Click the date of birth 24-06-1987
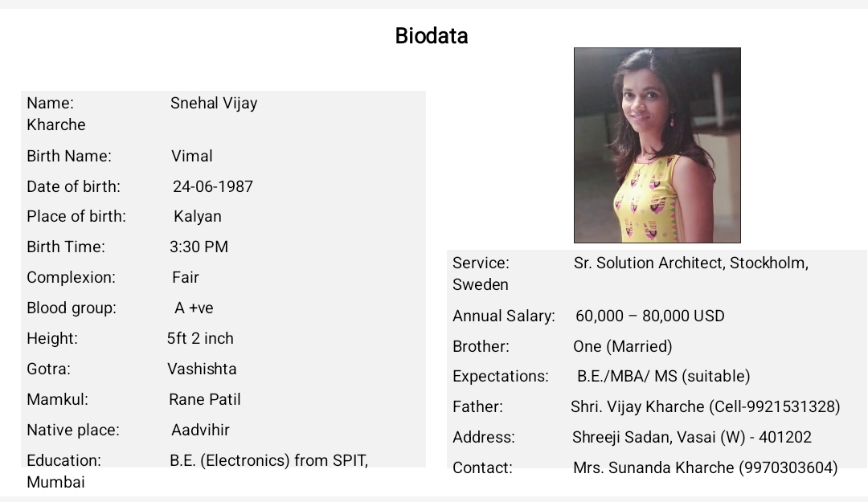 tap(212, 186)
